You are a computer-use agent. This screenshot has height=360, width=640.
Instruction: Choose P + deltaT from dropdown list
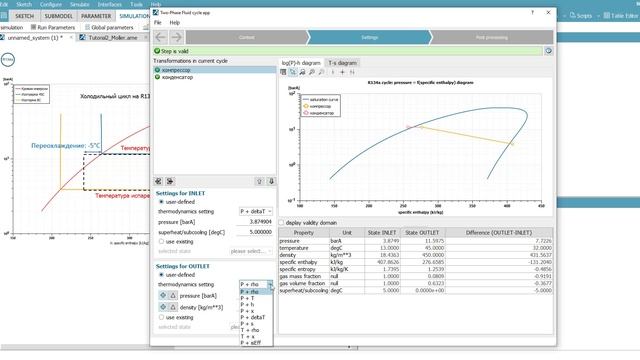(256, 317)
